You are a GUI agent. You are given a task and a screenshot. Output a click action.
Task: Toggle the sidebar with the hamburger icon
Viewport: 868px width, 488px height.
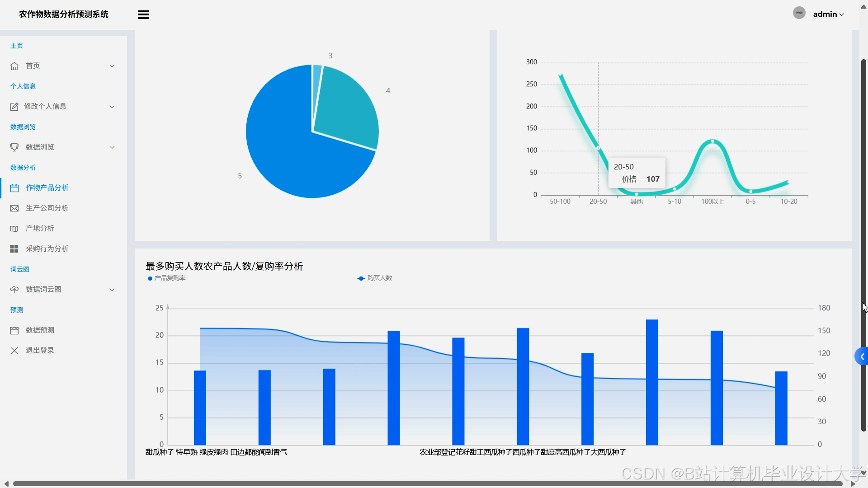[143, 14]
